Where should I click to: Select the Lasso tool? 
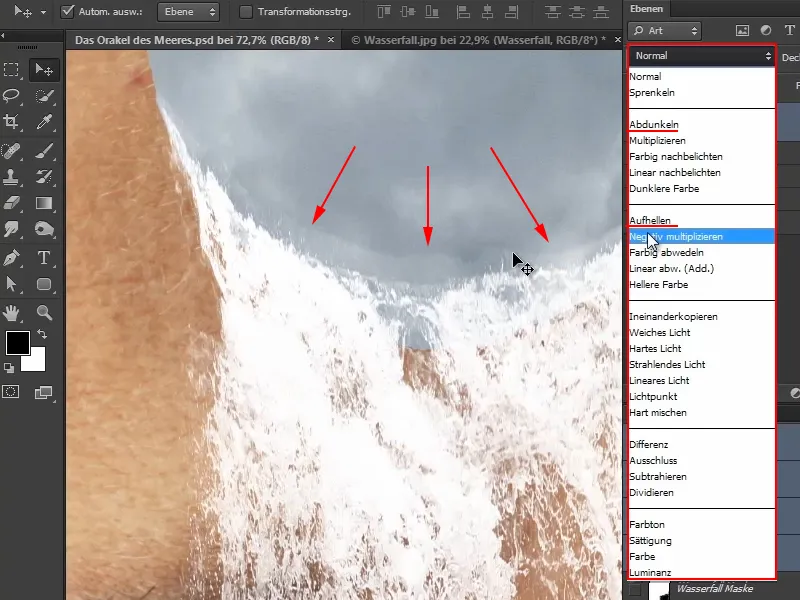11,95
